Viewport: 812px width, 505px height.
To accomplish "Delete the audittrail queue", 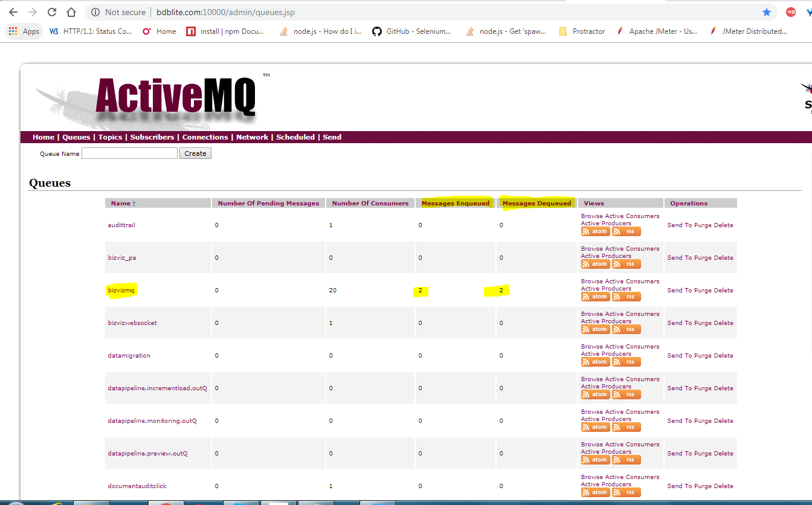I will pyautogui.click(x=724, y=225).
